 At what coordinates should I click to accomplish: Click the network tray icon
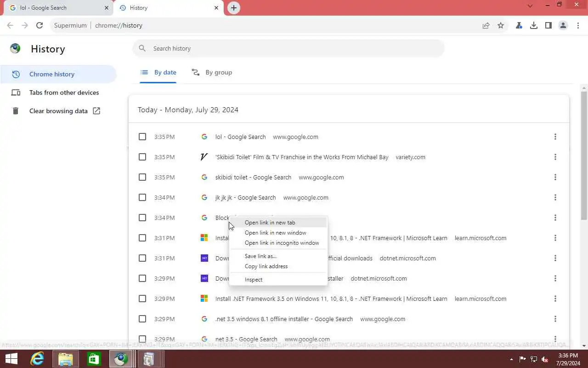[534, 359]
